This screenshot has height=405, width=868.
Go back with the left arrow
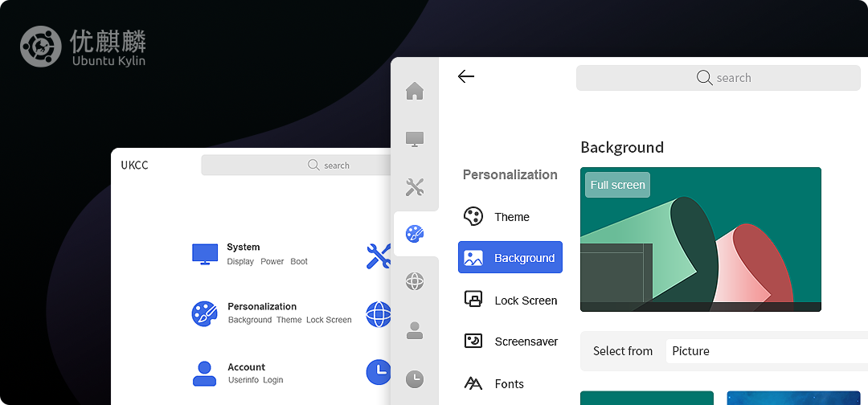[465, 76]
